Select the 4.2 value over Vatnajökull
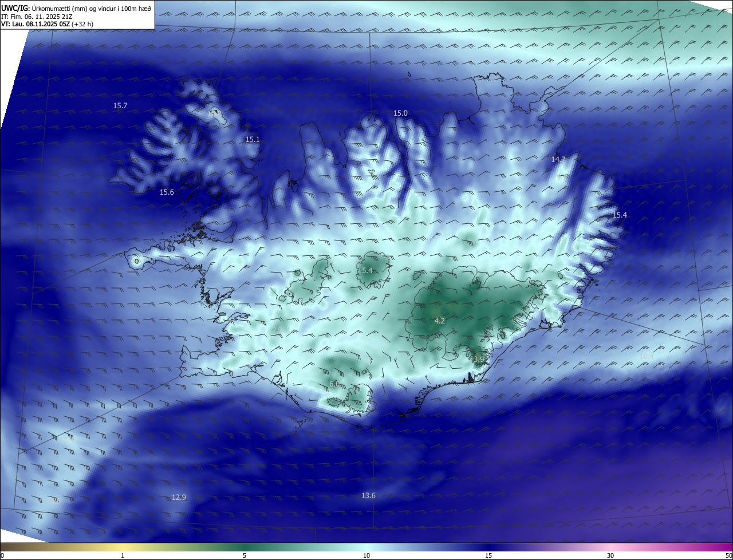The image size is (733, 560). coord(440,321)
